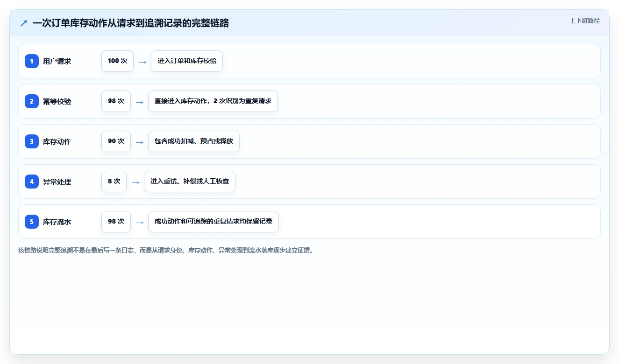Image resolution: width=619 pixels, height=364 pixels.
Task: Select the 库存流水 step label
Action: [57, 222]
